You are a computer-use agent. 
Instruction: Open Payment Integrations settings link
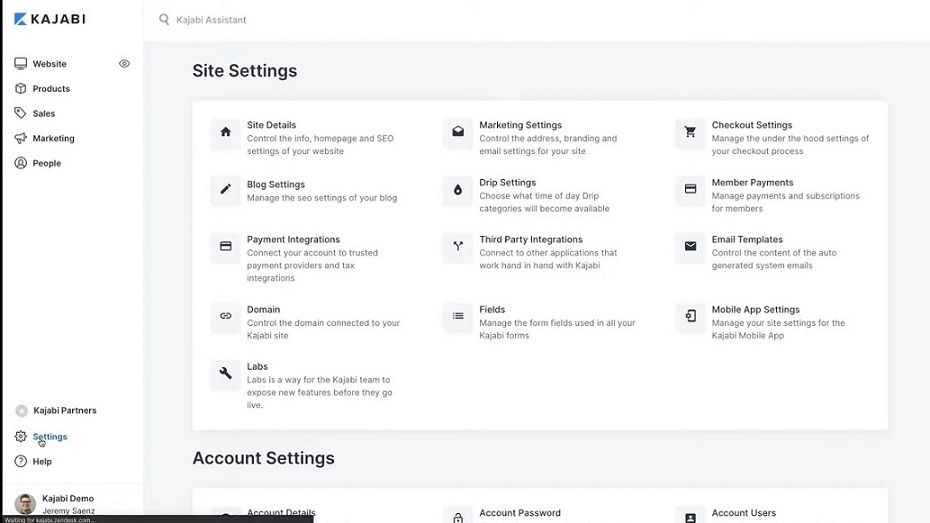293,240
